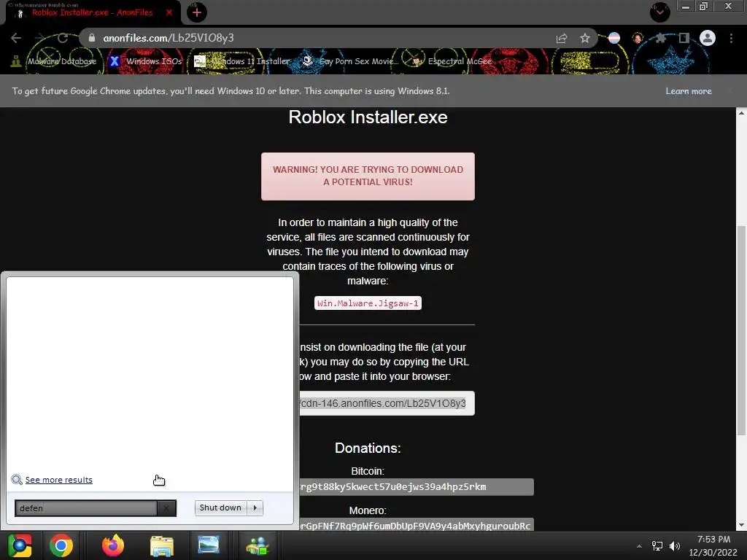Click the scrollbar up arrow
The width and height of the screenshot is (747, 560).
741,113
